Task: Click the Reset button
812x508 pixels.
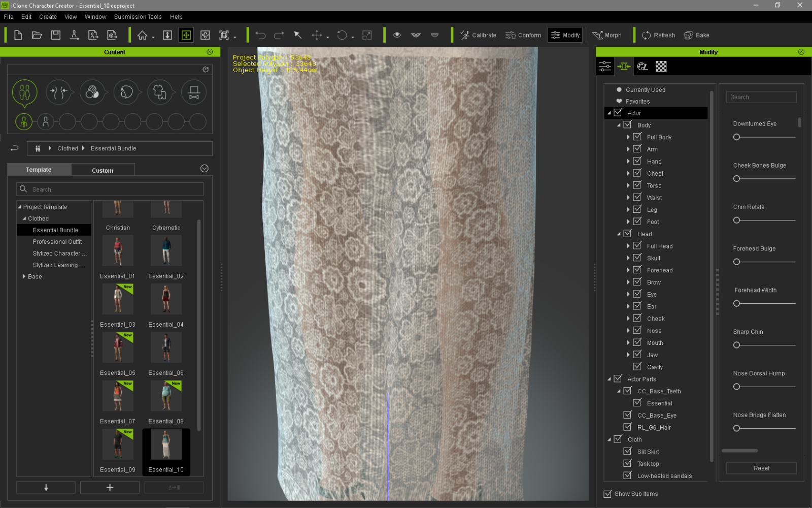Action: coord(761,468)
